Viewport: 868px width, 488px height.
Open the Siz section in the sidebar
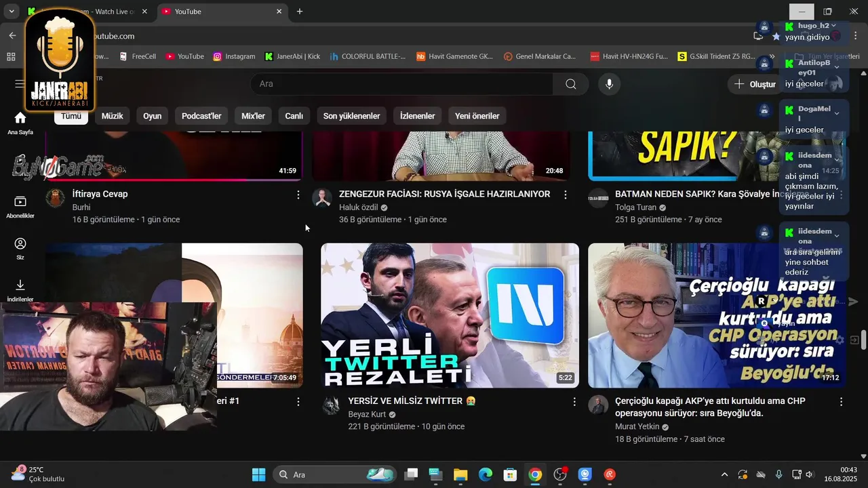(20, 249)
